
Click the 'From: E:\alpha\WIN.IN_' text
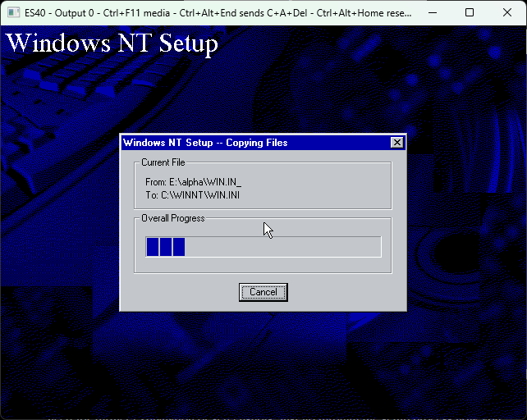[193, 182]
